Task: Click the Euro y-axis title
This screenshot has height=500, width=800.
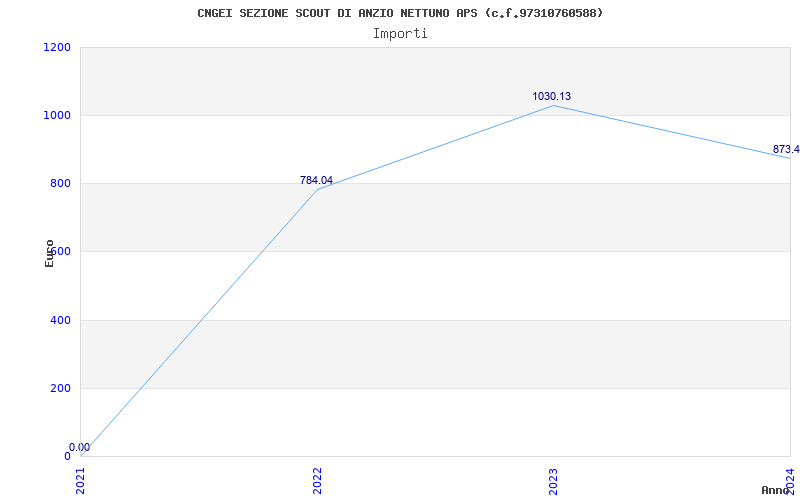Action: point(49,253)
